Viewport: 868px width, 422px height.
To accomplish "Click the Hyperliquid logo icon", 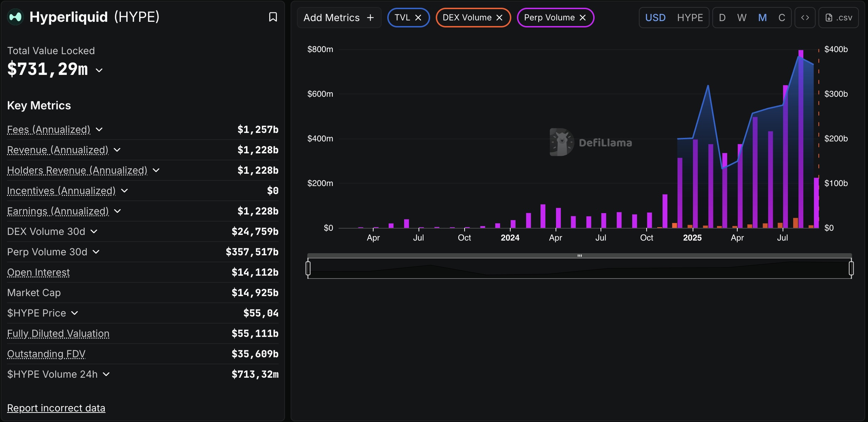I will pyautogui.click(x=15, y=17).
